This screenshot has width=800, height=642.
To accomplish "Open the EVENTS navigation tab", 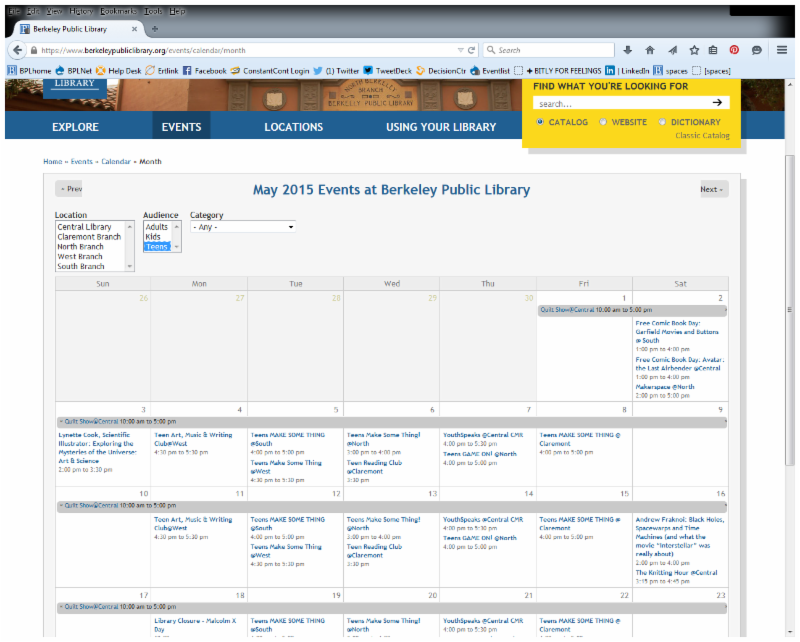I will (181, 127).
